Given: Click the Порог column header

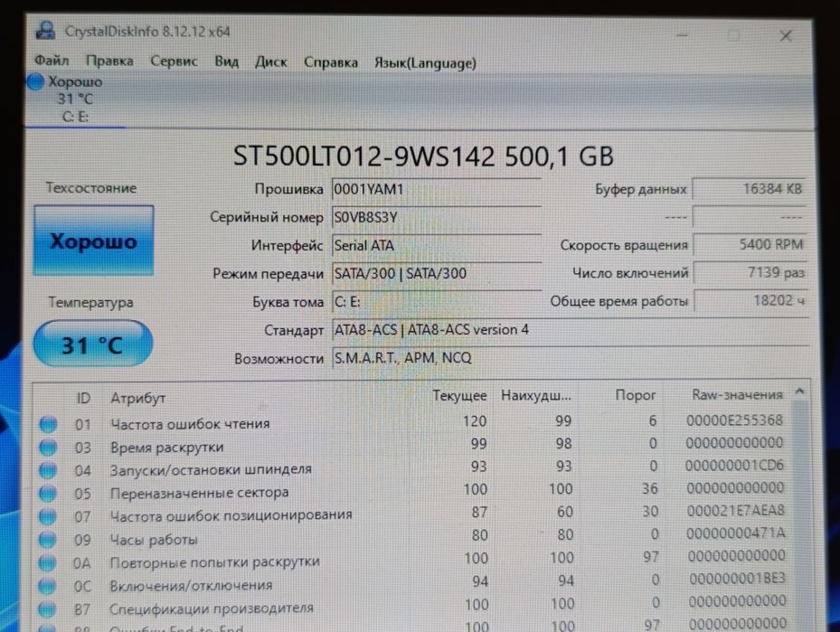Looking at the screenshot, I should (x=636, y=395).
